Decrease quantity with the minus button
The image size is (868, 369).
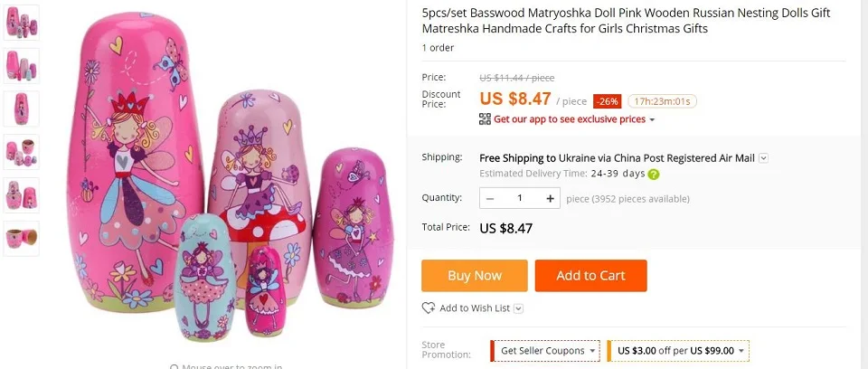point(490,198)
